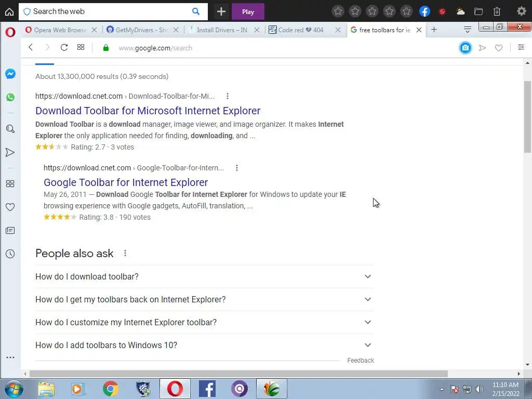Image resolution: width=532 pixels, height=399 pixels.
Task: Open the sidebar search icon
Action: (x=10, y=129)
